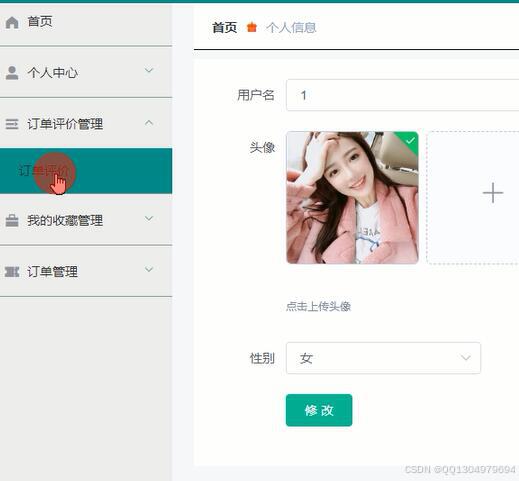The width and height of the screenshot is (519, 481).
Task: Select the 订单评价管理 menu label
Action: 65,124
